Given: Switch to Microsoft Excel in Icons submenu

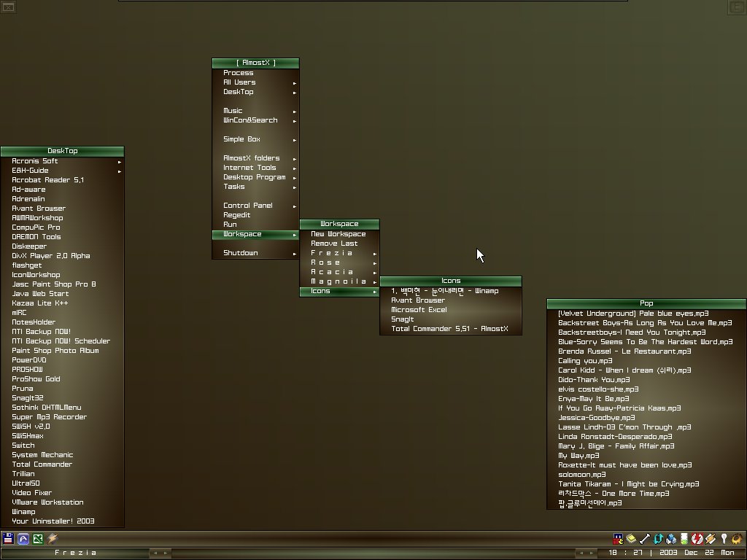Looking at the screenshot, I should [419, 310].
